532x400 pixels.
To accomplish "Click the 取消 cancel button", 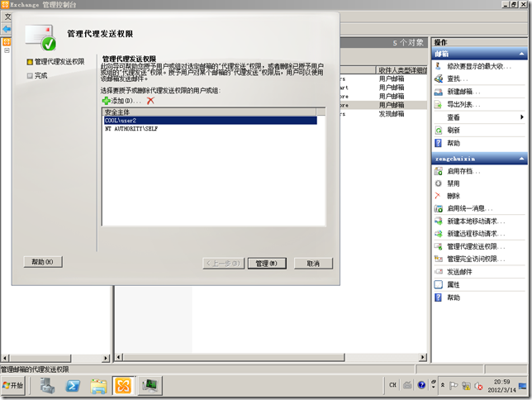I will 312,263.
